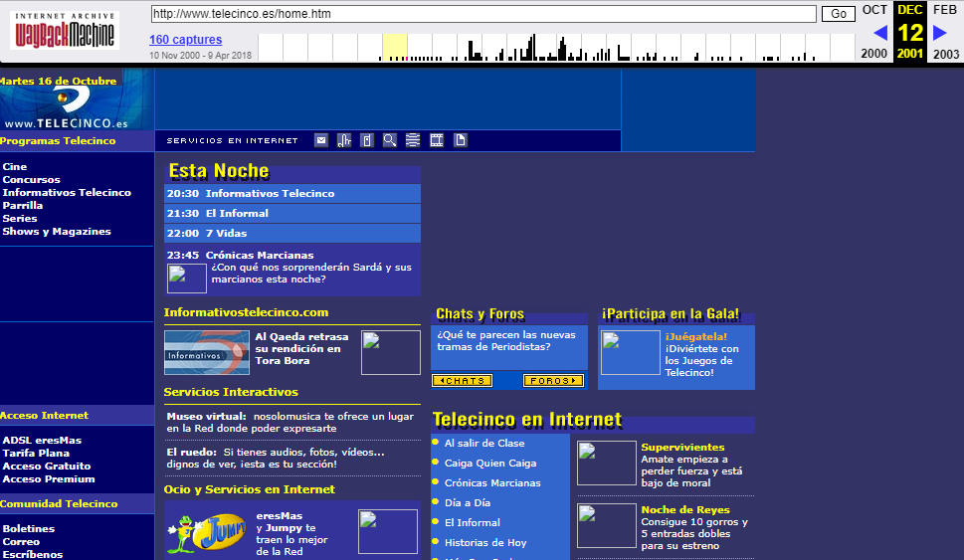Click 21:30 El Informal schedule entry
964x560 pixels.
(292, 213)
